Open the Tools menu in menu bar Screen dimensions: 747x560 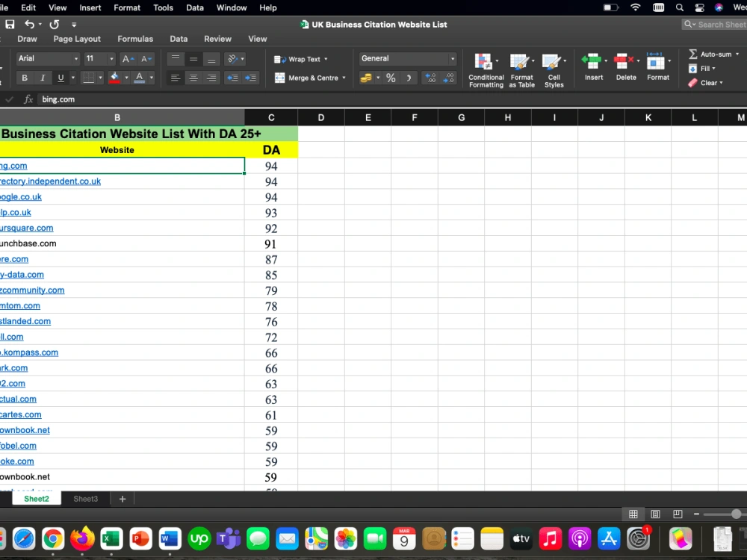coord(163,7)
